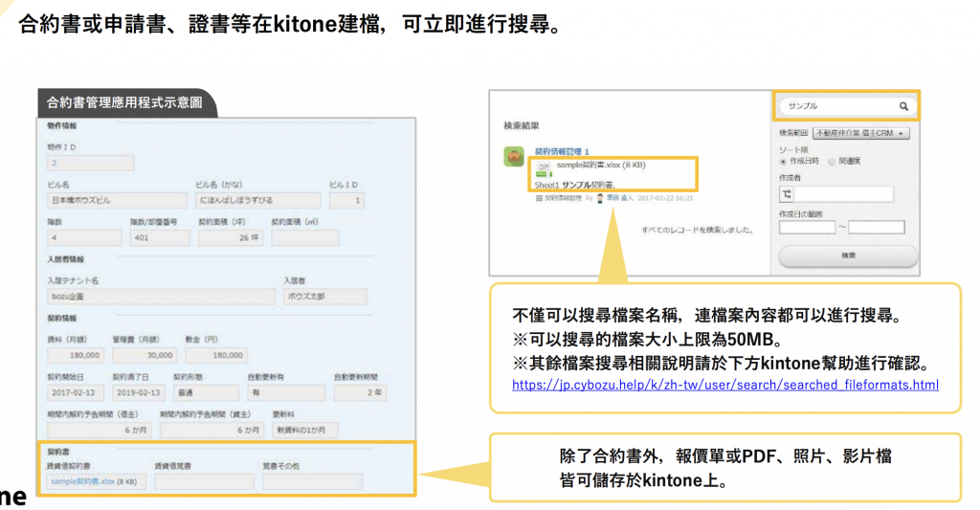
Task: Click the 検索結果 heading
Action: point(522,125)
